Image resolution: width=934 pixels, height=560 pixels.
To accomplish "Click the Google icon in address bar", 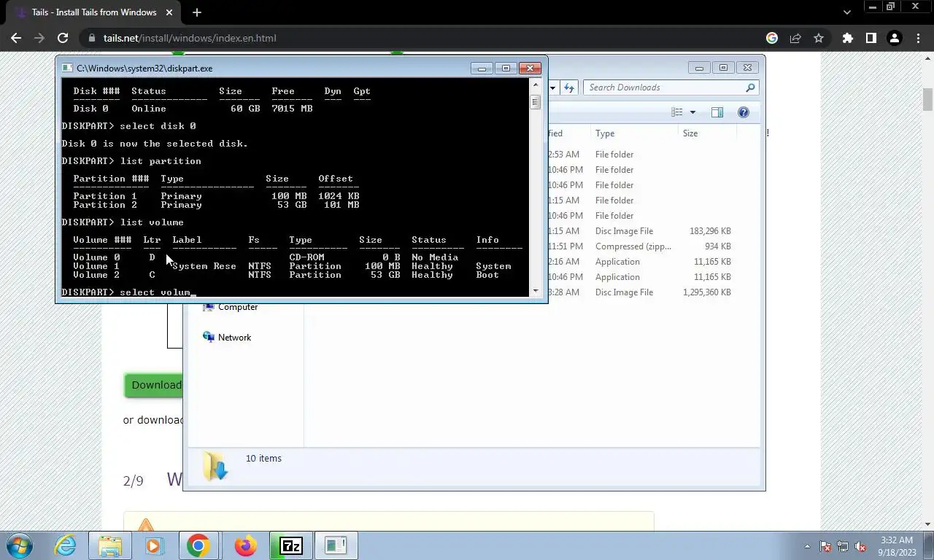I will (772, 38).
